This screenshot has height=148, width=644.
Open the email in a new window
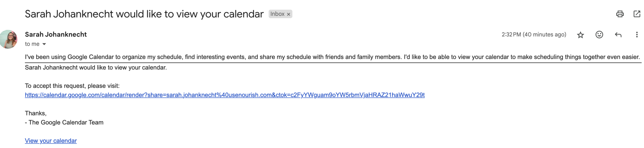[636, 14]
